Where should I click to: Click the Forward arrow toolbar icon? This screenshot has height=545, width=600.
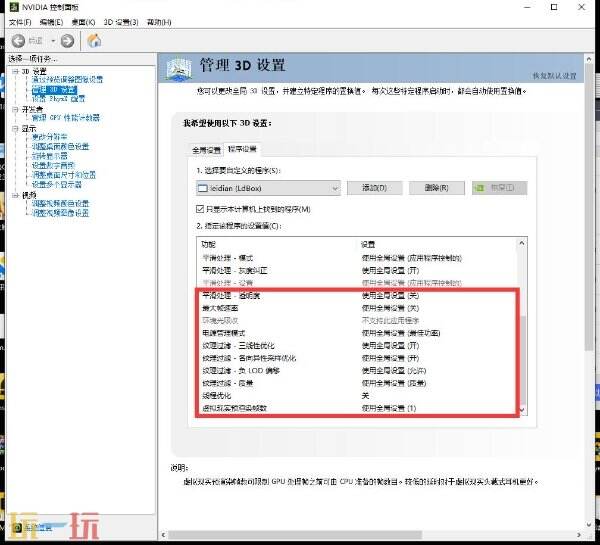click(x=67, y=41)
